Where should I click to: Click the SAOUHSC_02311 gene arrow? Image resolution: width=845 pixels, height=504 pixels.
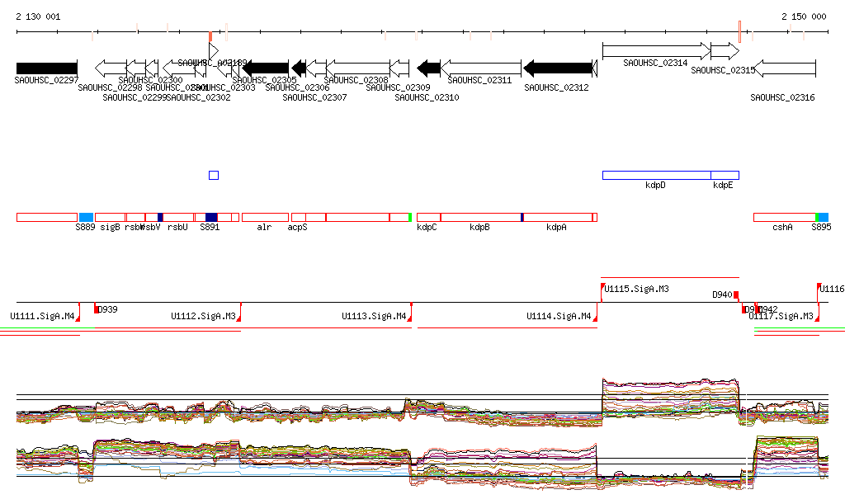point(481,68)
